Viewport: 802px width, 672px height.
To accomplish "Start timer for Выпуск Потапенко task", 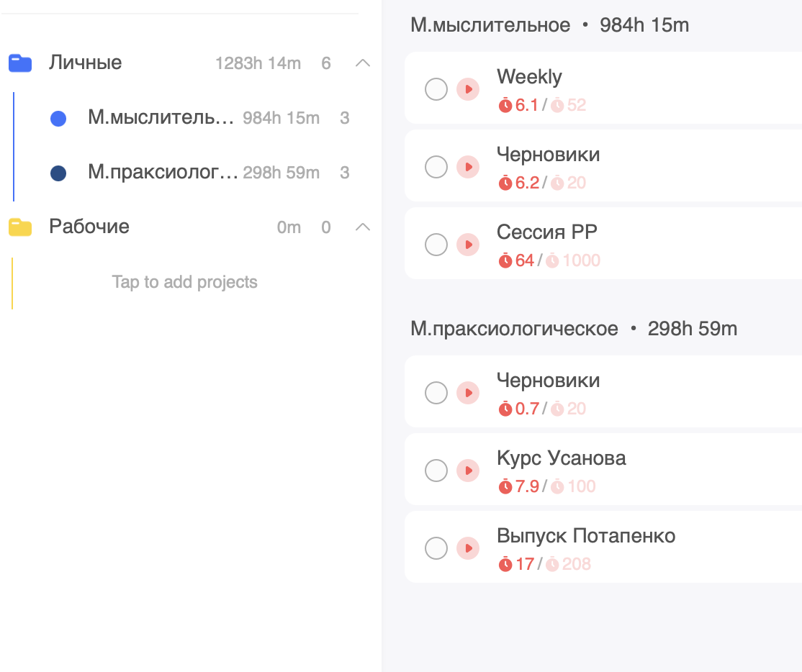I will tap(468, 548).
